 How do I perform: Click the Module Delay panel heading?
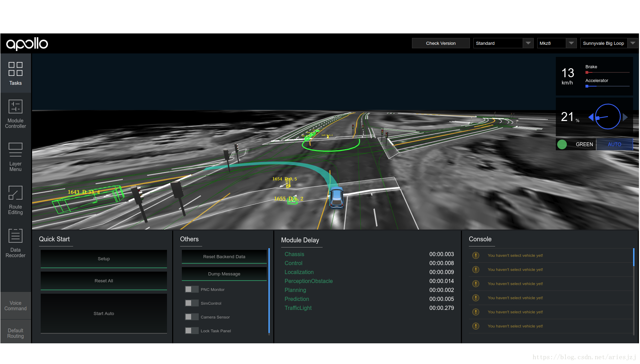(300, 240)
